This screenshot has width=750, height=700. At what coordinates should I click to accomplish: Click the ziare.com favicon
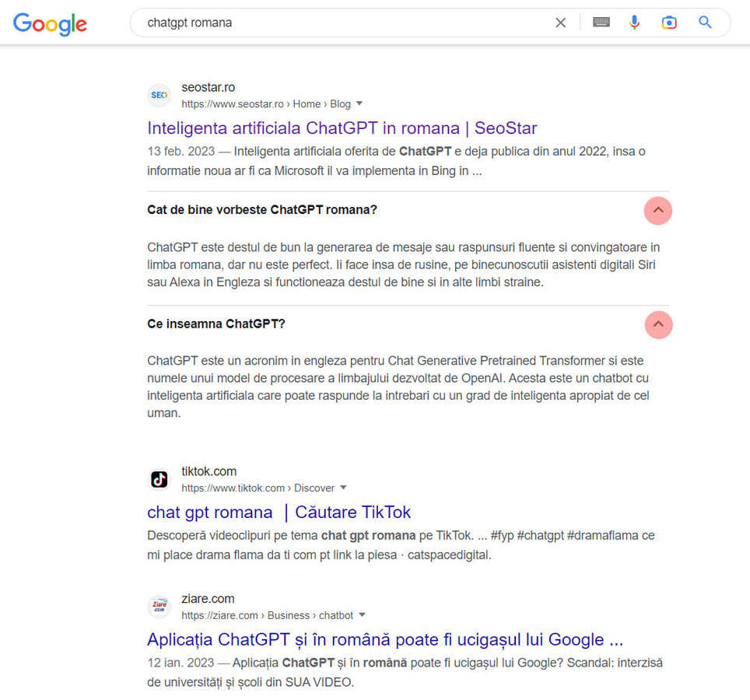159,607
